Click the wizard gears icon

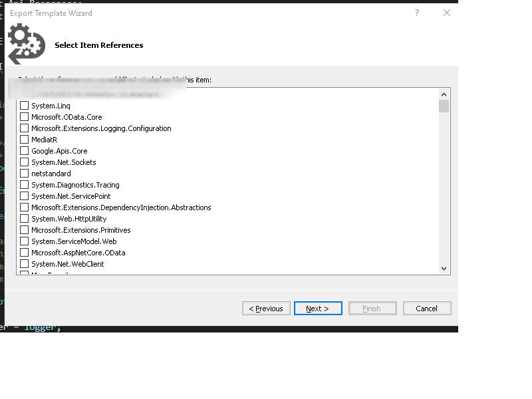27,44
